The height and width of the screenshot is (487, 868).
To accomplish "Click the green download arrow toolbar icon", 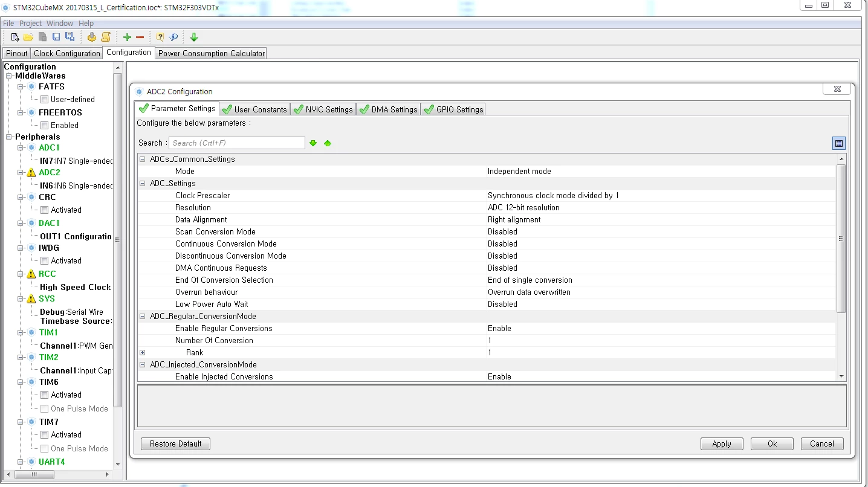I will 194,37.
